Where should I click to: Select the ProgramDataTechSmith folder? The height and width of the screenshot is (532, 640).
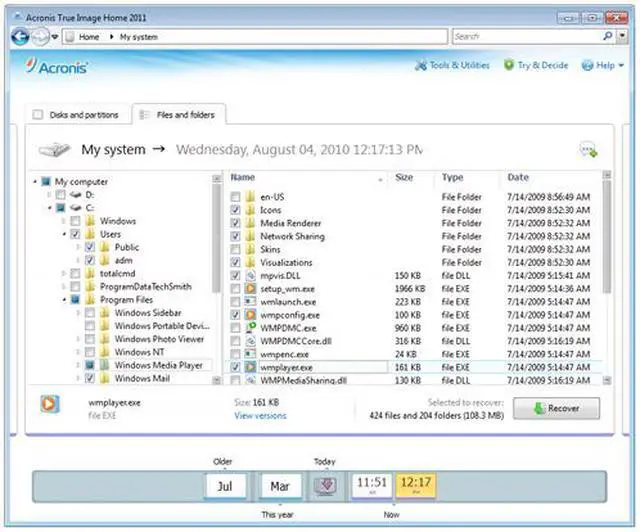[146, 287]
